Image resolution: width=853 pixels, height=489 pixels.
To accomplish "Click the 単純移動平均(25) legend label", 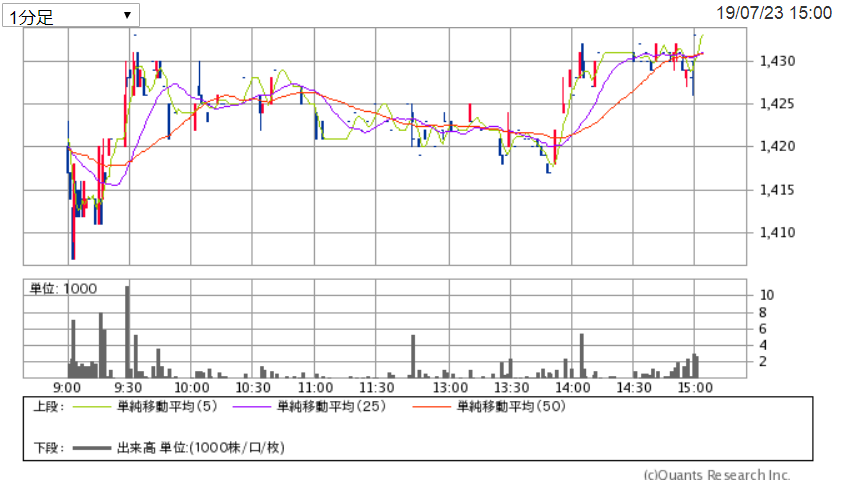I will click(331, 406).
